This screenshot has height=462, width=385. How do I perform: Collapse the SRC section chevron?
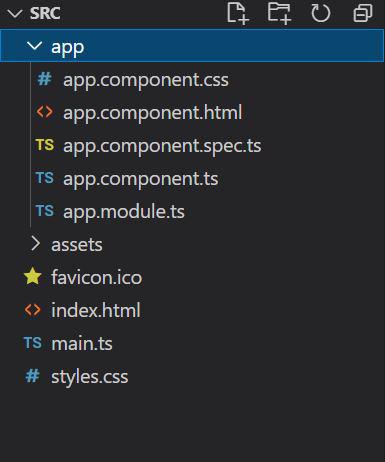[x=15, y=14]
